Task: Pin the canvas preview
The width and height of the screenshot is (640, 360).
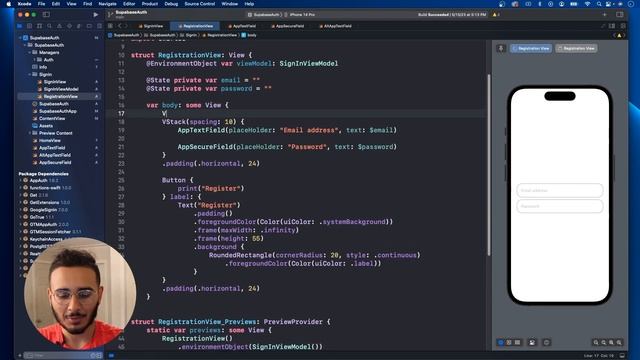Action: pos(501,48)
